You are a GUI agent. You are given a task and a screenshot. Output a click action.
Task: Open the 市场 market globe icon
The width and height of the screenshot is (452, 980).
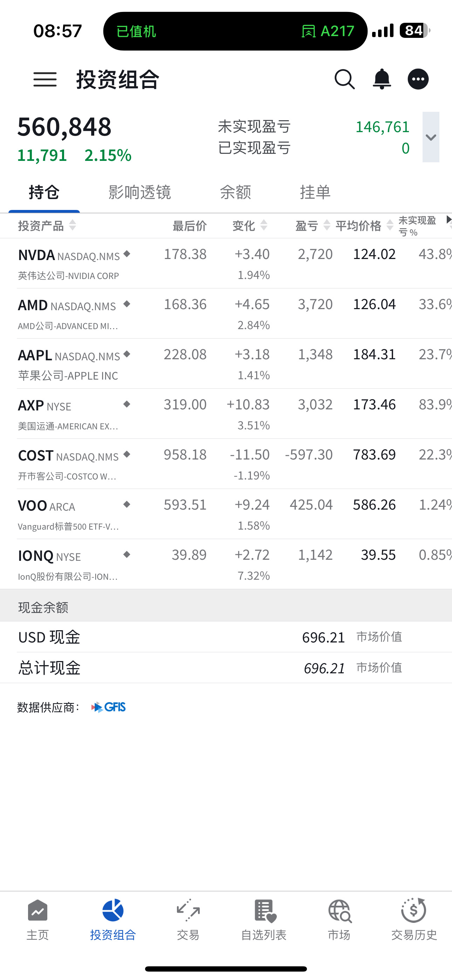[x=340, y=911]
